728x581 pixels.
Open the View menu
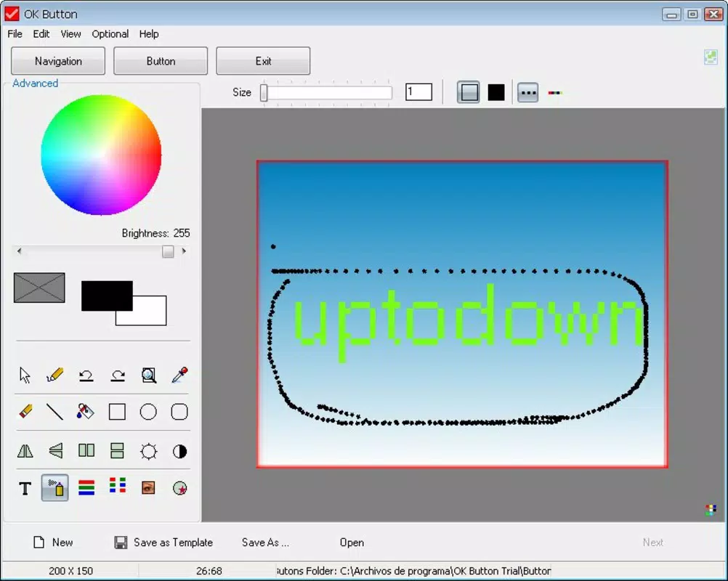pyautogui.click(x=70, y=34)
